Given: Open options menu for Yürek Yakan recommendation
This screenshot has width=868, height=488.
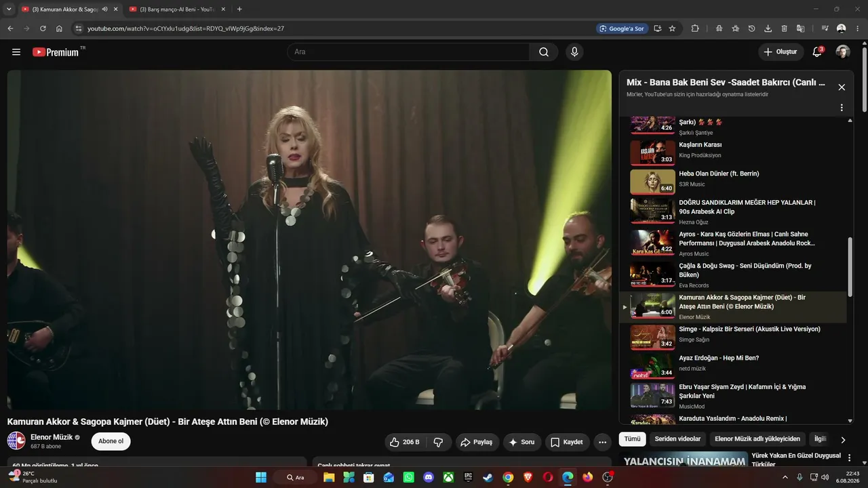Looking at the screenshot, I should [849, 458].
